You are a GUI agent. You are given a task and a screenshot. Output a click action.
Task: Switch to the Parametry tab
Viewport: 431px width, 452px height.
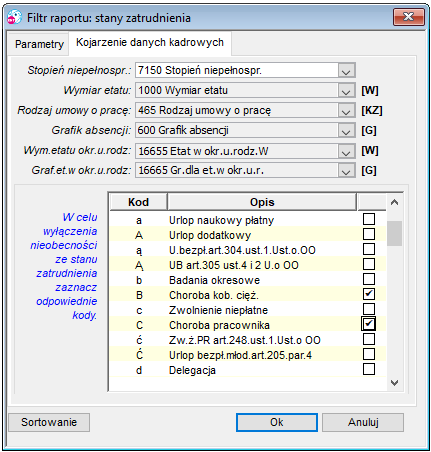click(39, 44)
